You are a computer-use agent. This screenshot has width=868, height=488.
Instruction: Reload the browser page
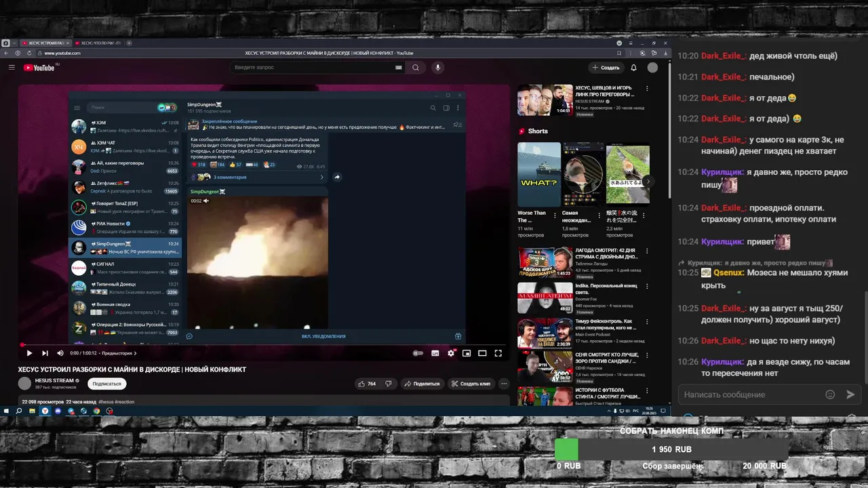[x=28, y=53]
